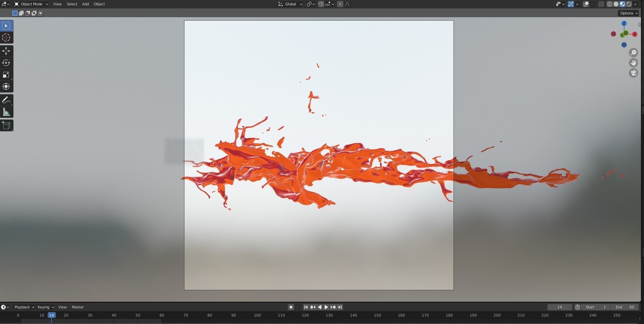Set selection mode to subtract

[28, 13]
